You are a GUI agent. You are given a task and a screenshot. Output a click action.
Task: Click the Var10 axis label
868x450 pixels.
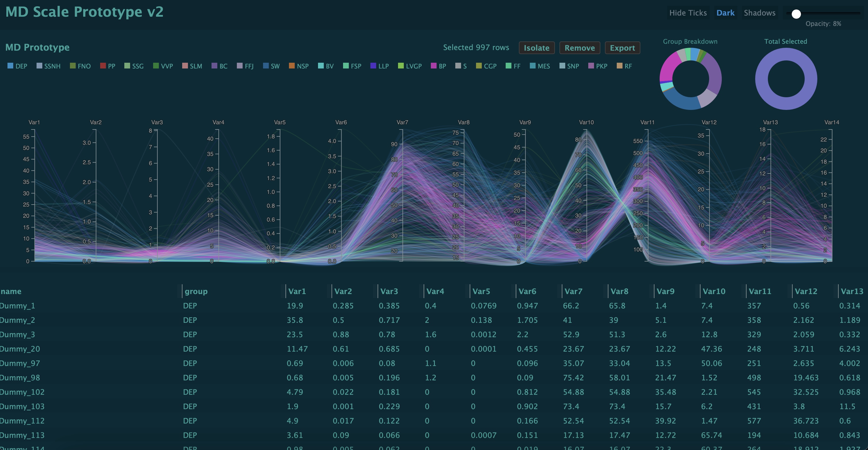[x=586, y=122]
